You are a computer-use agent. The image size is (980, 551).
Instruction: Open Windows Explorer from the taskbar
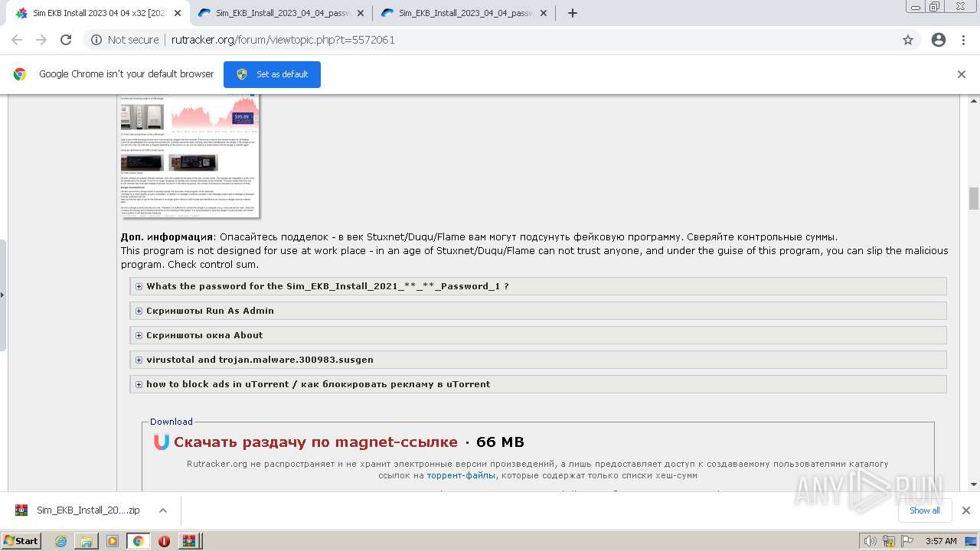pos(87,541)
